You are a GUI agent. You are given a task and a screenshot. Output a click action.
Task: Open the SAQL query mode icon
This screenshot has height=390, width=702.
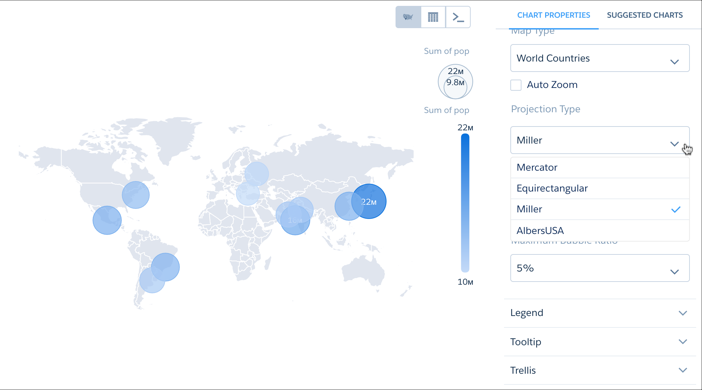click(458, 17)
